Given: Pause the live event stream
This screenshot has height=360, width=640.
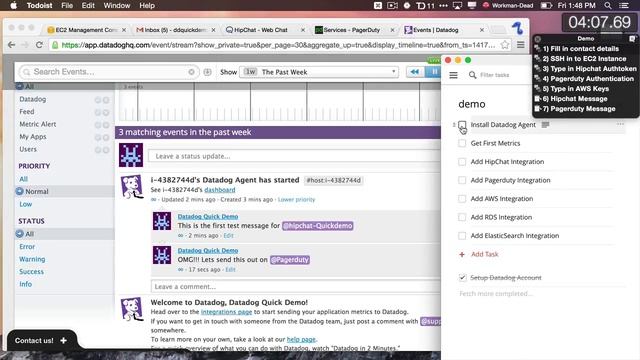Looking at the screenshot, I should click(433, 72).
